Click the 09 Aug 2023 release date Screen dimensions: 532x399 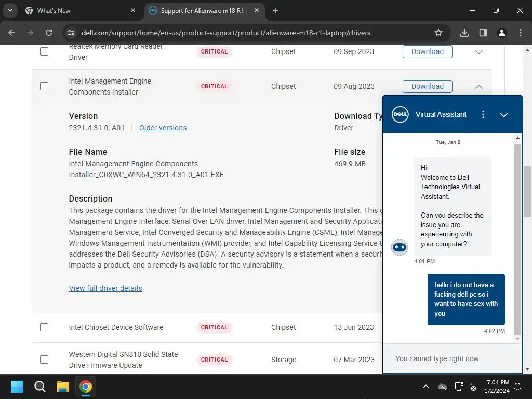coord(354,86)
